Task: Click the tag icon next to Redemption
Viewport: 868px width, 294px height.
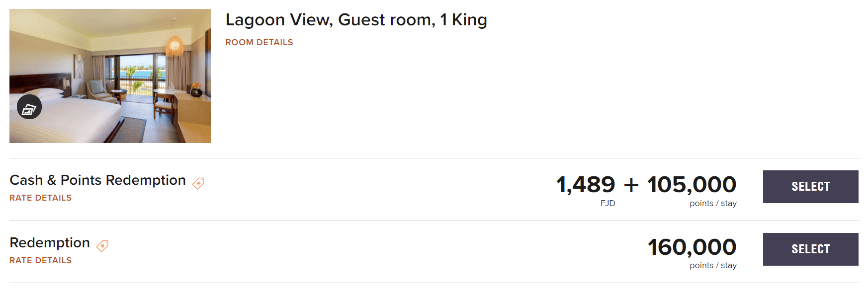Action: (102, 245)
